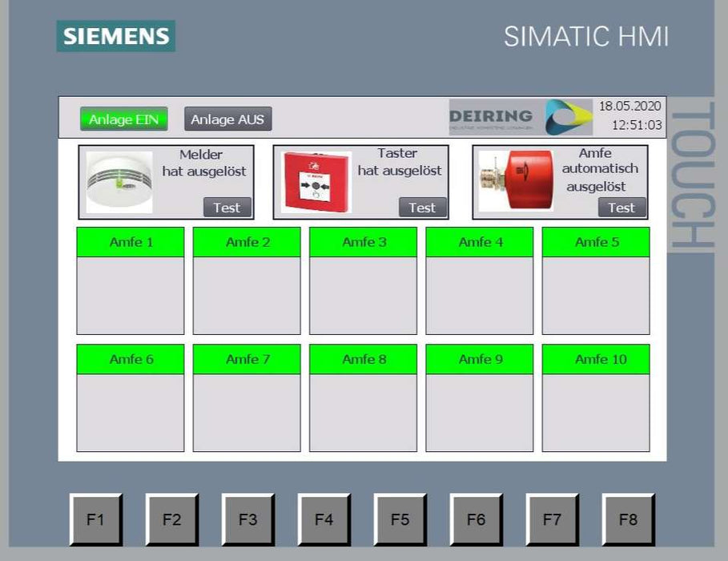Select the Amfe 5 status panel
The width and height of the screenshot is (728, 561).
point(596,295)
